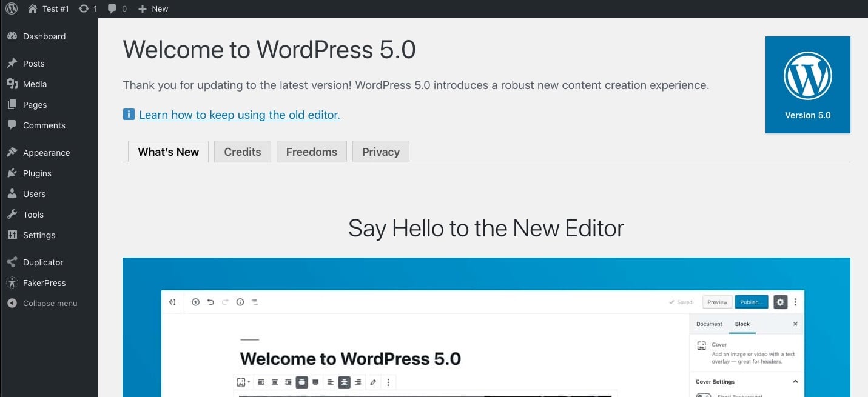Select the block inserter plus icon
This screenshot has height=397, width=868.
point(195,302)
